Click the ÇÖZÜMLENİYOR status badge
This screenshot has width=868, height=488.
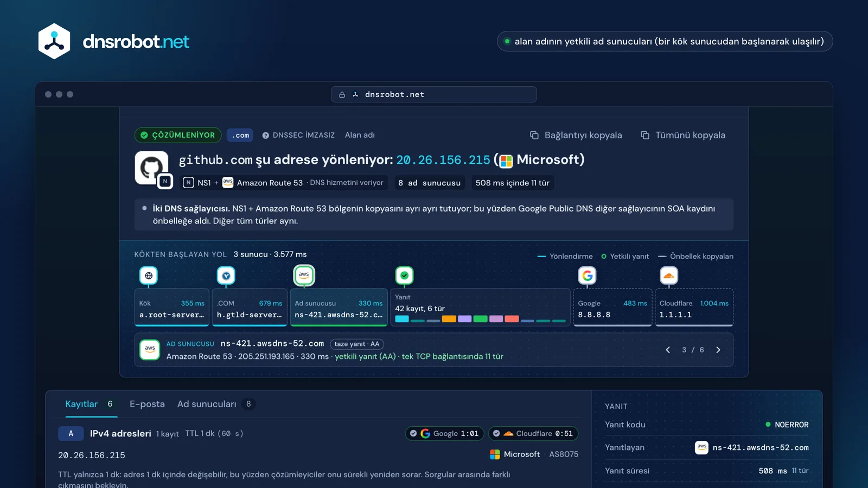point(178,135)
